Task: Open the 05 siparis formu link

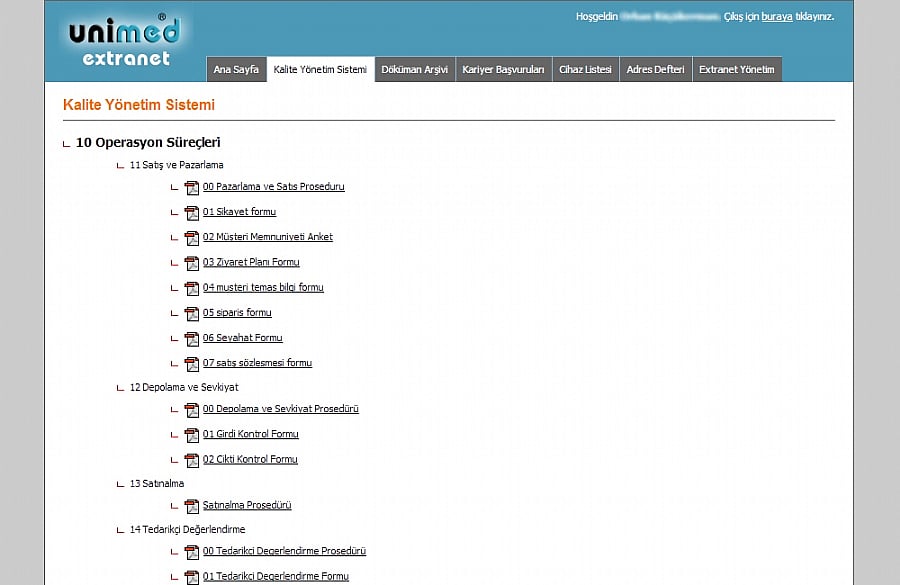Action: click(x=237, y=313)
